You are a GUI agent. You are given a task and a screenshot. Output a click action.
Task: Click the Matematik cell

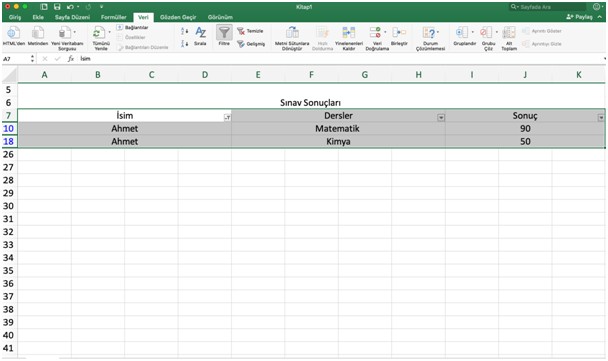coord(338,128)
